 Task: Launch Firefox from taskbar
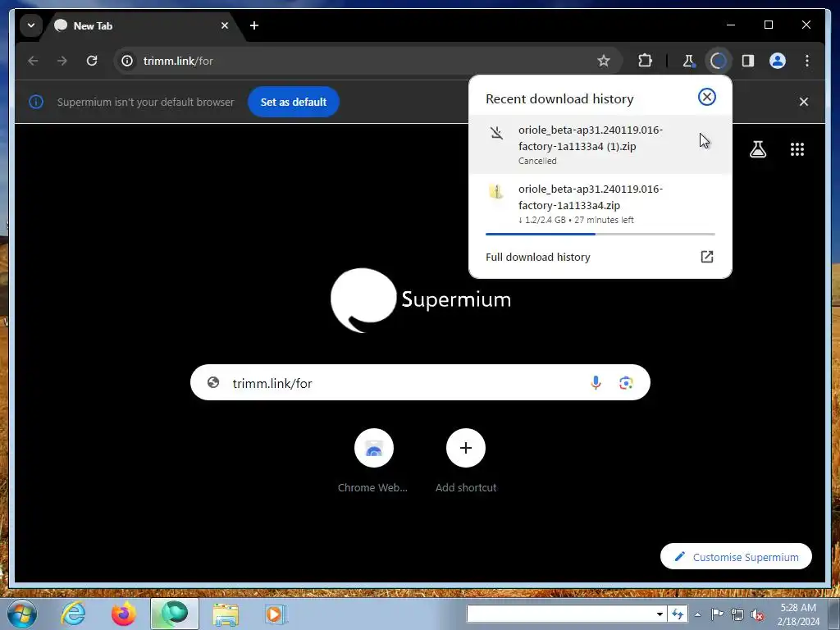(x=123, y=614)
